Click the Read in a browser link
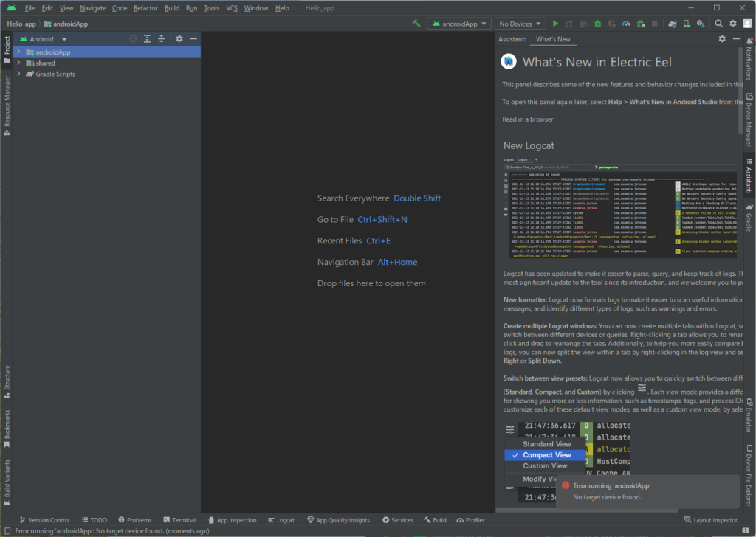 (527, 119)
